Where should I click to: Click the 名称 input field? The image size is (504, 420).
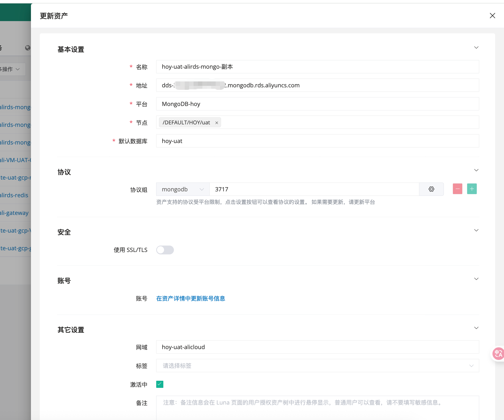(317, 67)
